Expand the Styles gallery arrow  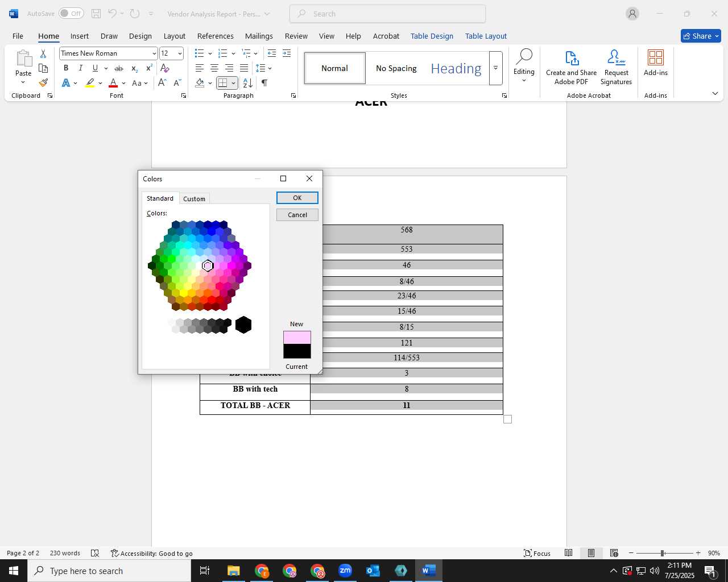496,68
